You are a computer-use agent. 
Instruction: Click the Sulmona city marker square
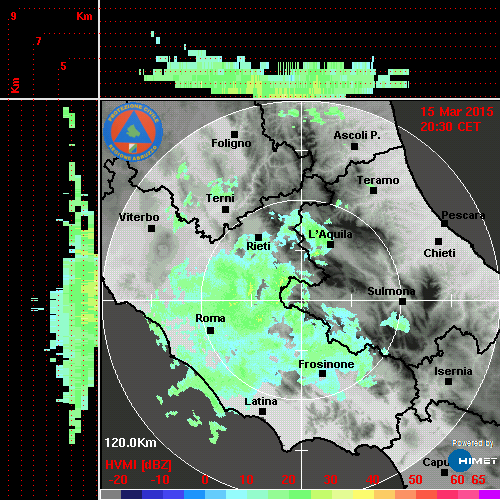tap(402, 302)
